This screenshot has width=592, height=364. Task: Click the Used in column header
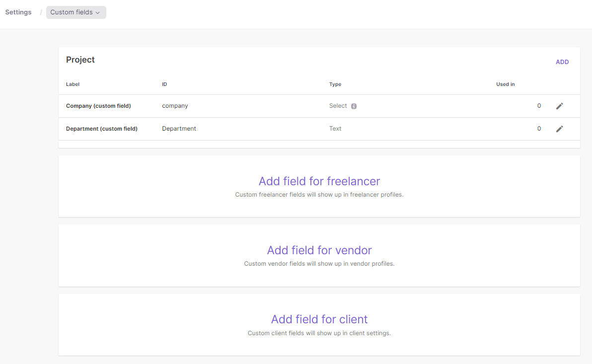[506, 84]
